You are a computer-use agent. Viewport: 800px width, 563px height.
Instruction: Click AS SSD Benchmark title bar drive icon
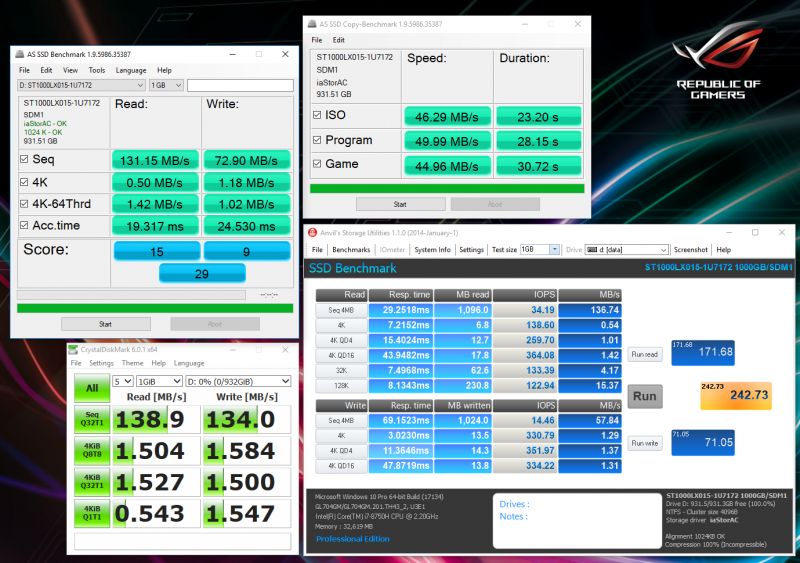coord(19,54)
